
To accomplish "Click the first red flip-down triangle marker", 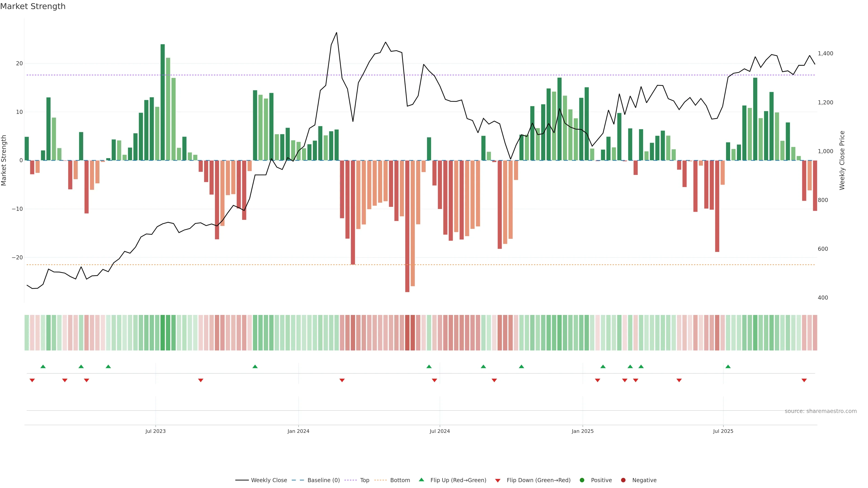I will 32,380.
